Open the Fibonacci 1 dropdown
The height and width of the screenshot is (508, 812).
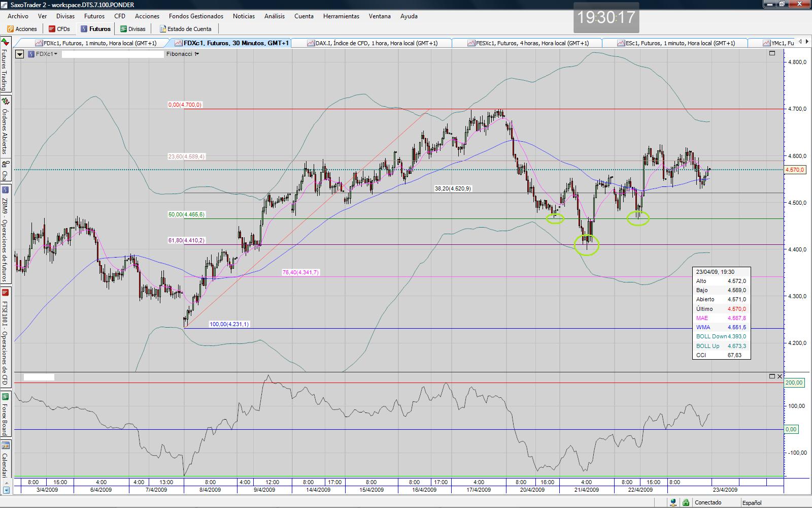[183, 54]
